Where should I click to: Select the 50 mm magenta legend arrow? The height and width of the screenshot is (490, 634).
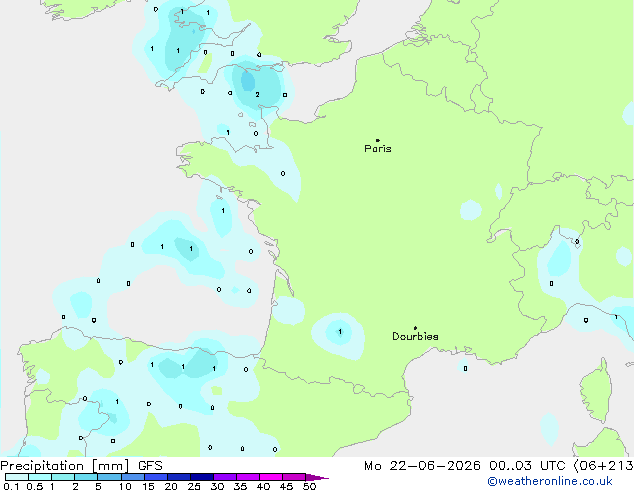317,477
